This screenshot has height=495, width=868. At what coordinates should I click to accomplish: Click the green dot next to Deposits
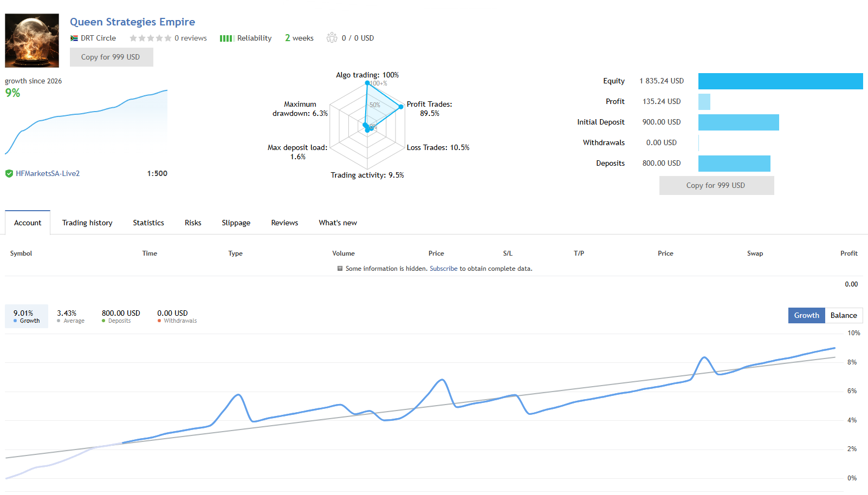[x=103, y=321]
